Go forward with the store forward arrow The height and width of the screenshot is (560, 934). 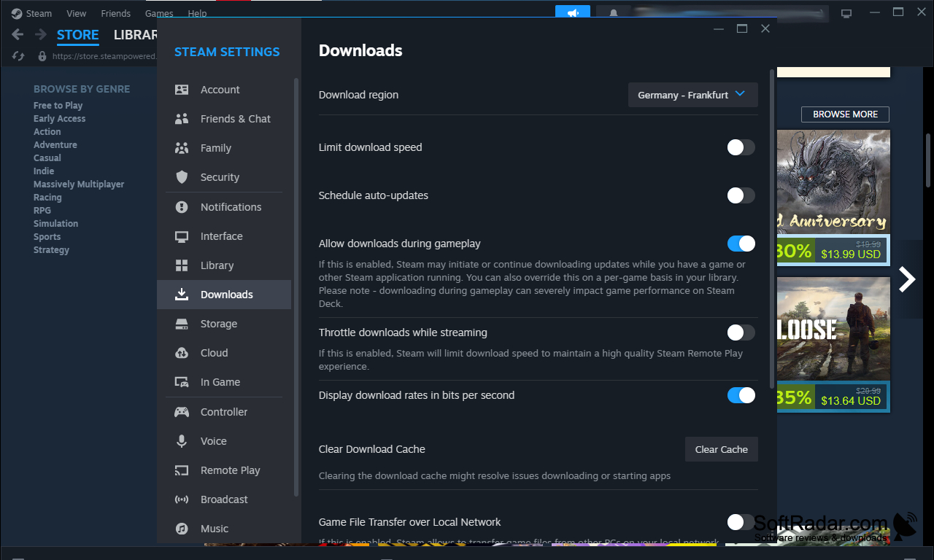pyautogui.click(x=41, y=34)
